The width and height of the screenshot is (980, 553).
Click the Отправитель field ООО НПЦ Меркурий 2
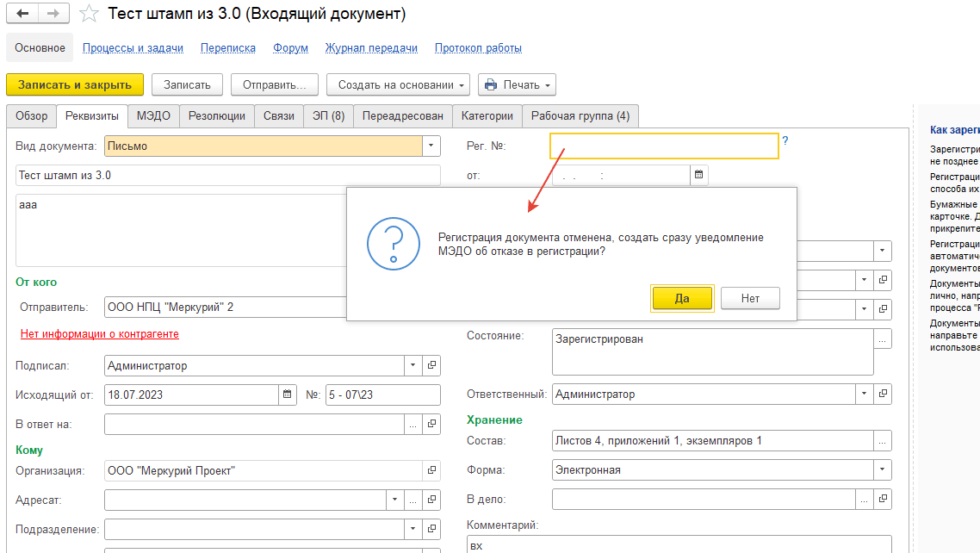(225, 307)
